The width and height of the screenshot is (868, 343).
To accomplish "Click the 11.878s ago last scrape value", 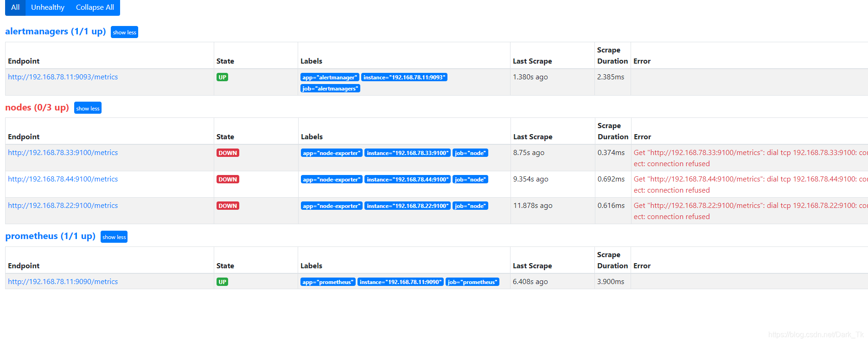I will click(533, 206).
